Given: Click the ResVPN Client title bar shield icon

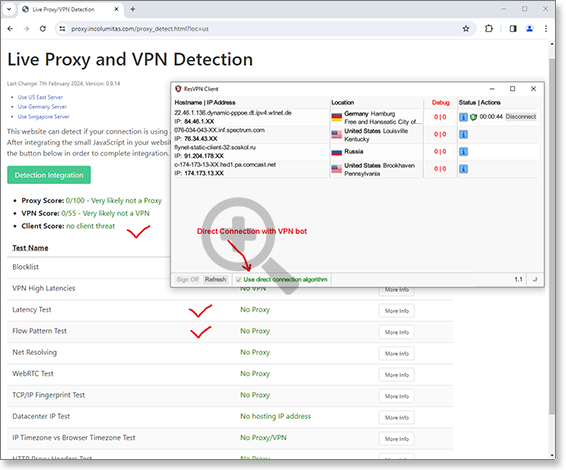Looking at the screenshot, I should coord(178,89).
